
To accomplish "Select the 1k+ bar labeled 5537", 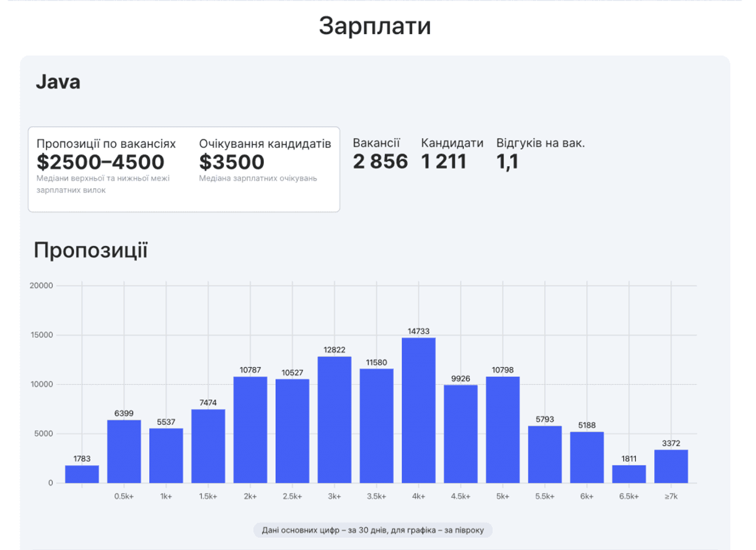I will [x=166, y=456].
